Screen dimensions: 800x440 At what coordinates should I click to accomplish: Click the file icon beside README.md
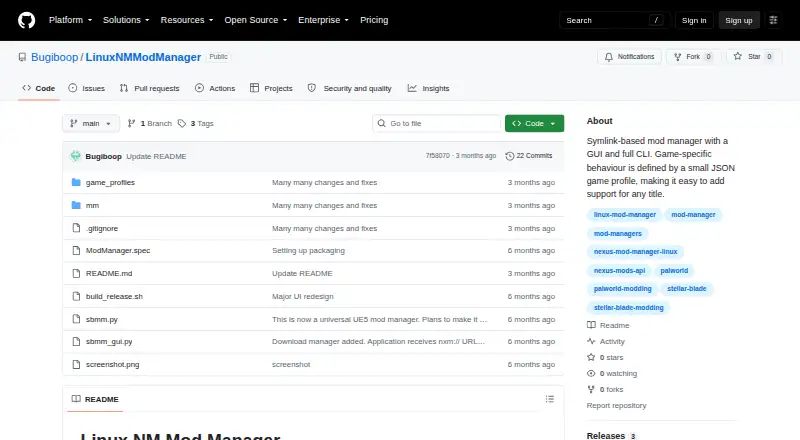click(x=76, y=274)
